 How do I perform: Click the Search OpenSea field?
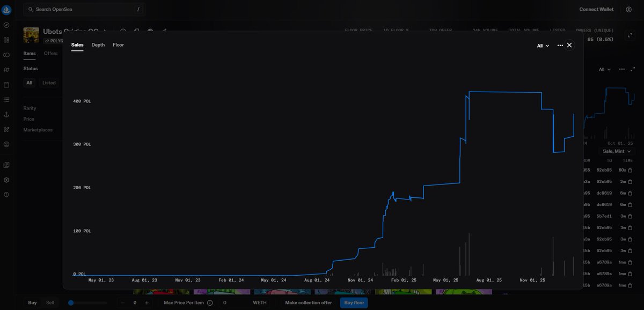pos(84,10)
